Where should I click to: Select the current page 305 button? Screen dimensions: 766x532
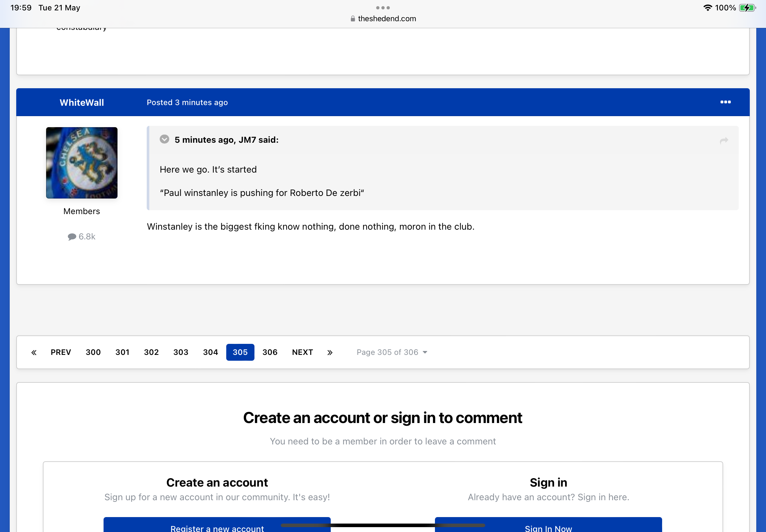coord(240,352)
